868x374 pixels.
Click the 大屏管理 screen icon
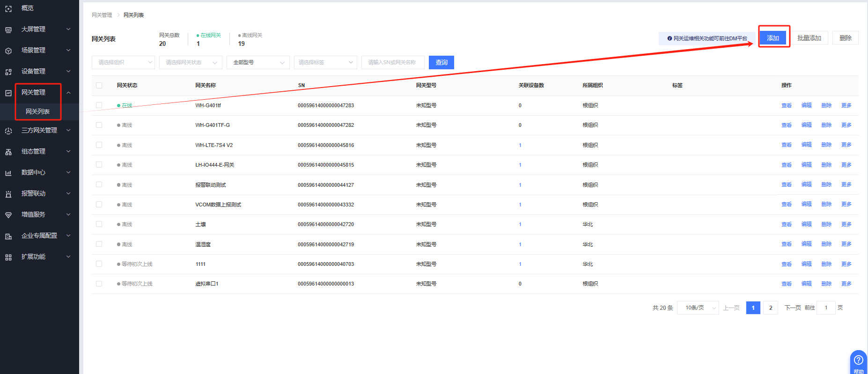pyautogui.click(x=8, y=29)
